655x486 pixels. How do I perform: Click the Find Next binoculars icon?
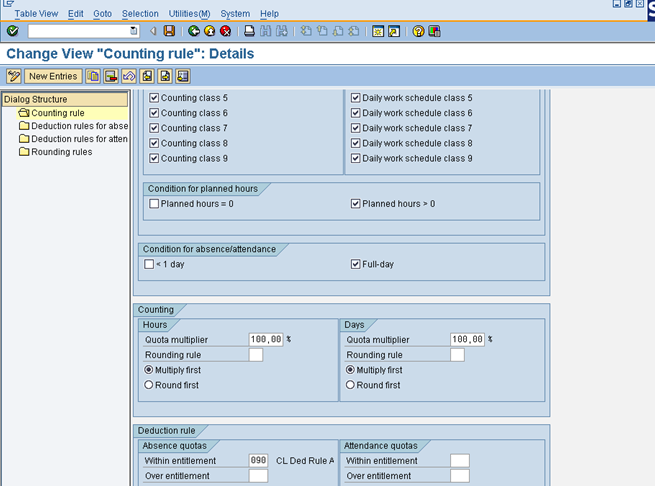click(x=282, y=31)
